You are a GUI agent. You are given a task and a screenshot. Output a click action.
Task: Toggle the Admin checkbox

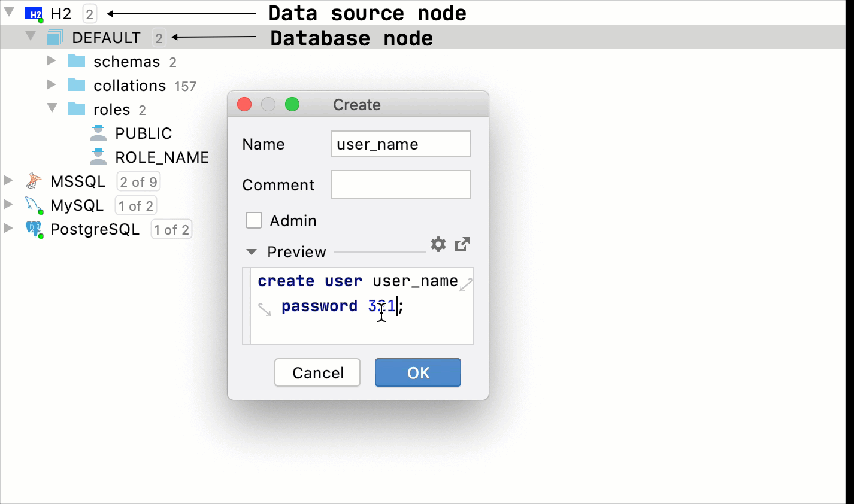click(x=254, y=220)
